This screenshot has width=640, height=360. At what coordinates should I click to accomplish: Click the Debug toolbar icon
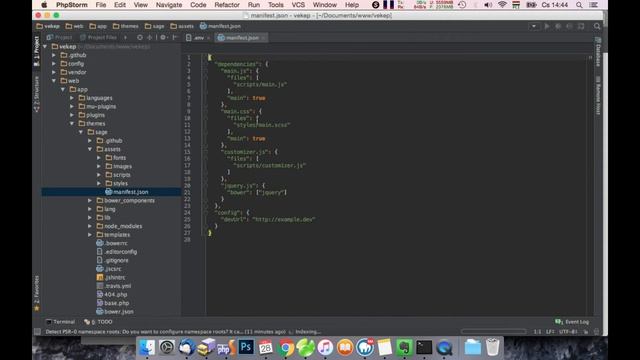coord(558,26)
